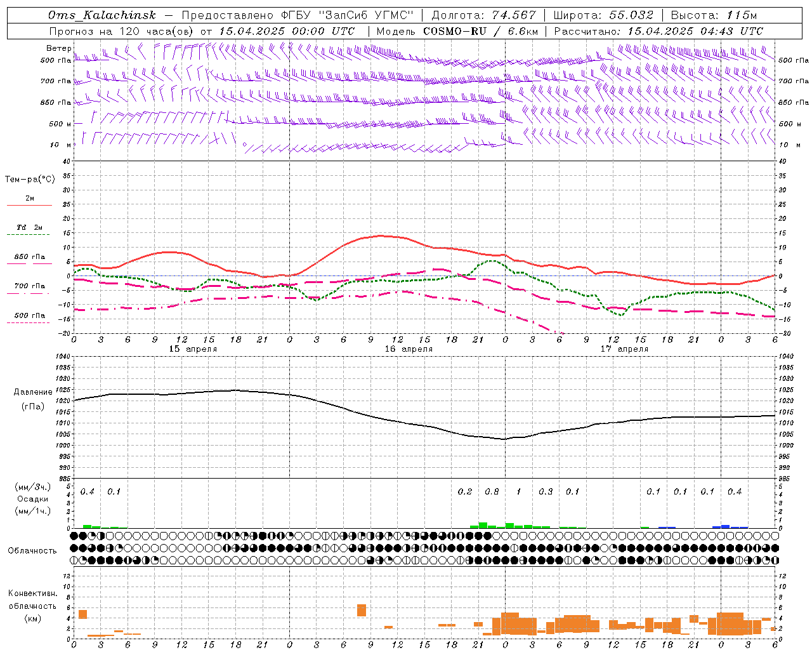Select the provider text ФГБУ "ЗапСиб УГМС"
This screenshot has width=812, height=650.
pos(346,15)
